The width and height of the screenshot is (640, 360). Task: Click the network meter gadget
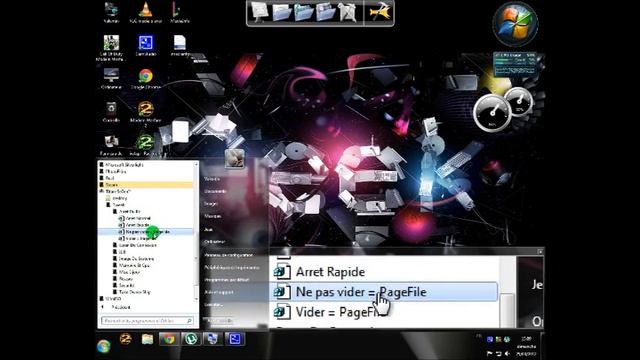tap(515, 64)
